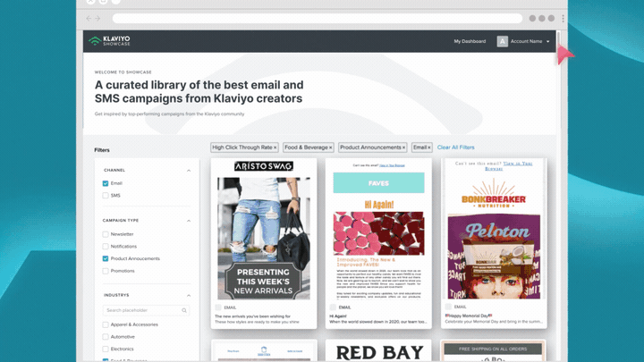
Task: Open the RED BAY email card
Action: click(378, 351)
